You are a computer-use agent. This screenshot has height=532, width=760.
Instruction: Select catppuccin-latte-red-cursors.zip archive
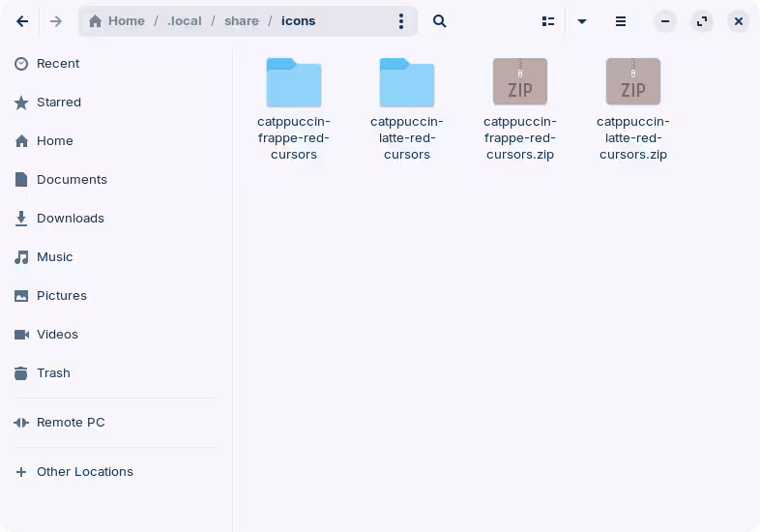633,83
